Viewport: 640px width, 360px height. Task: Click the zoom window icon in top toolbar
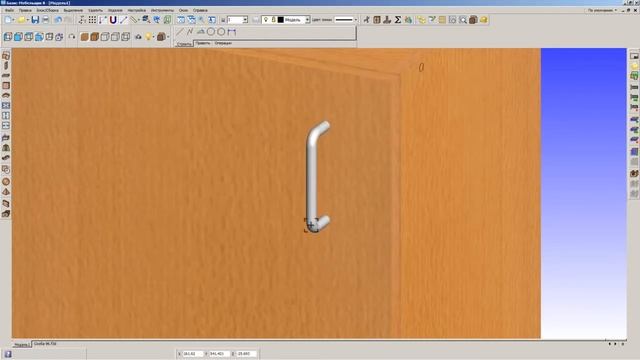tap(181, 20)
